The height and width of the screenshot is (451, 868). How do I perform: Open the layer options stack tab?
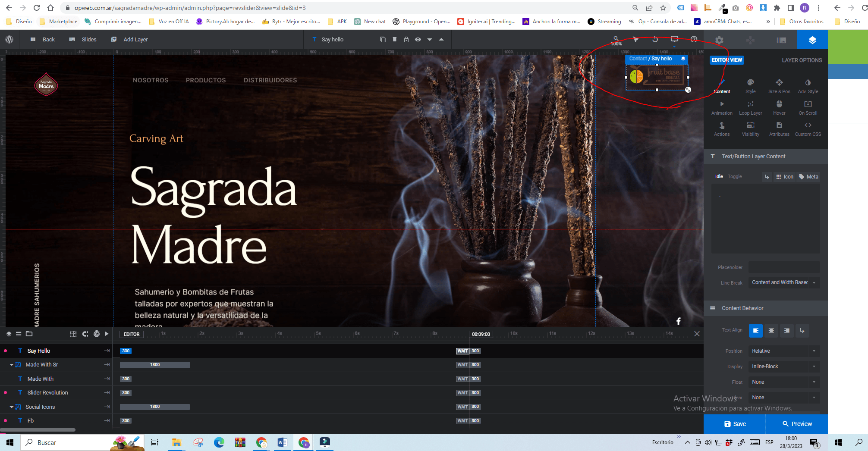[x=812, y=40]
